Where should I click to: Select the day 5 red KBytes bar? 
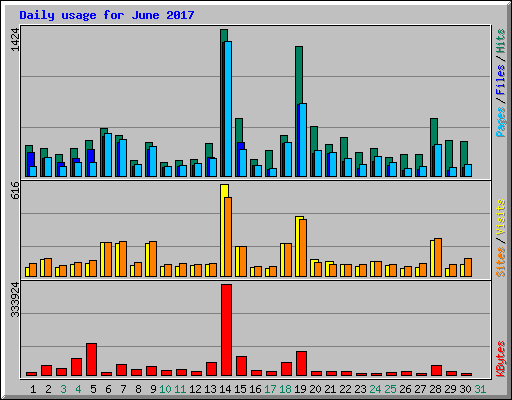tap(91, 359)
